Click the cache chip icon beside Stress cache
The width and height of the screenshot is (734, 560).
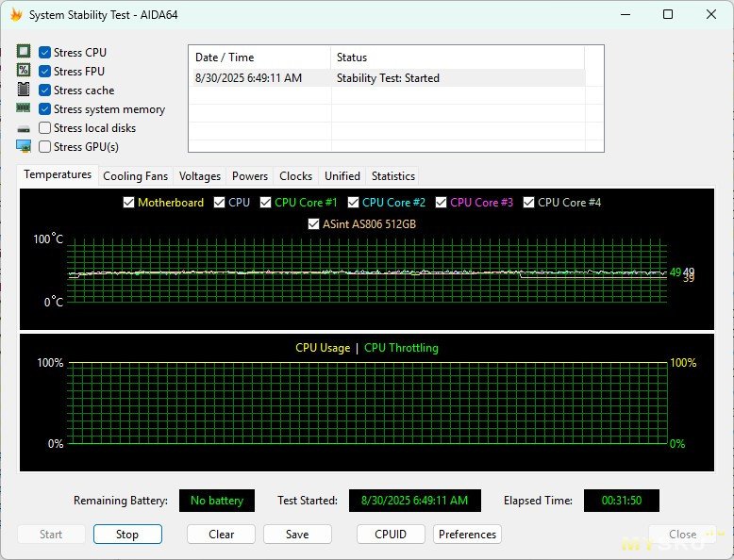(x=24, y=89)
